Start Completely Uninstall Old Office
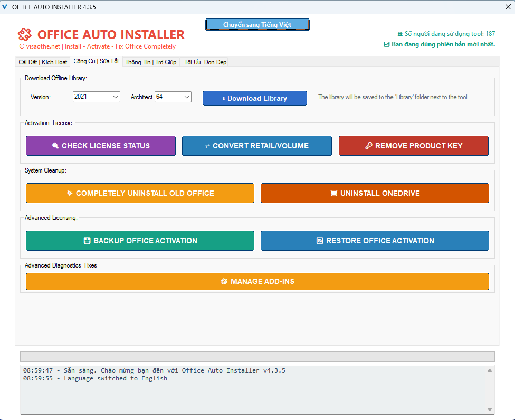Screen dimensions: 515x420 click(x=140, y=193)
